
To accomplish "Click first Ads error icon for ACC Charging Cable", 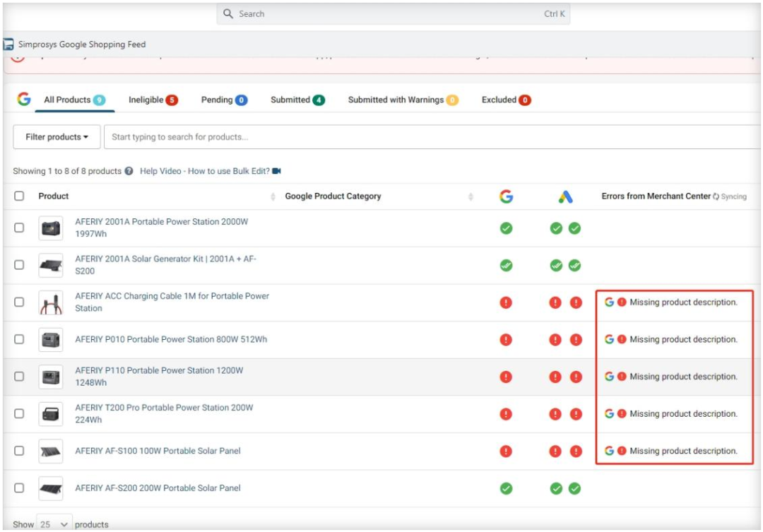I will pyautogui.click(x=555, y=302).
